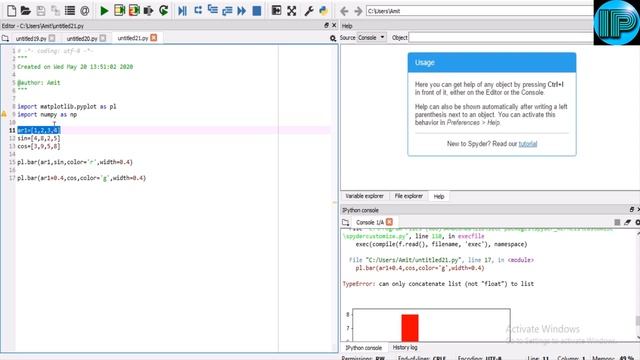The height and width of the screenshot is (360, 640).
Task: Open the file list icon in toolbar
Action: (x=70, y=11)
